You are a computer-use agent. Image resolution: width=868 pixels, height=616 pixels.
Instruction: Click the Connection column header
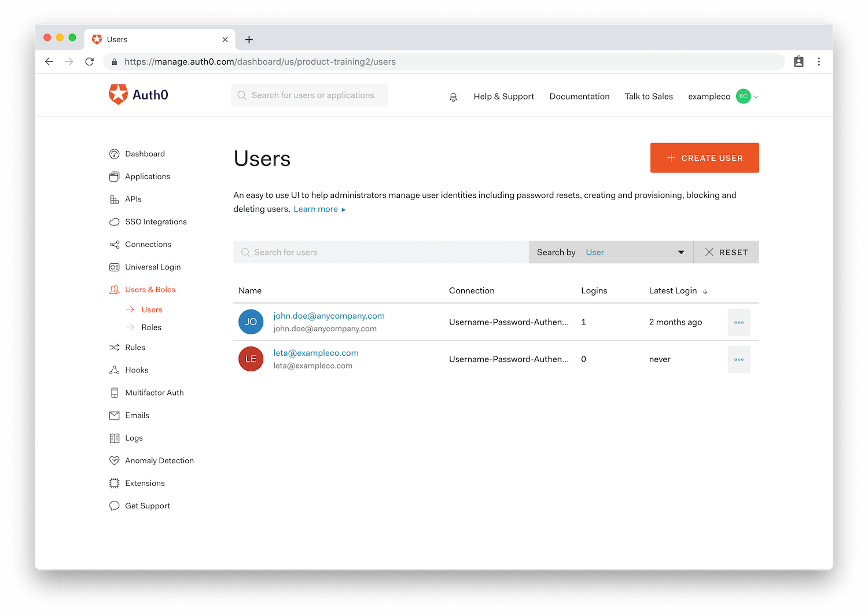coord(472,291)
